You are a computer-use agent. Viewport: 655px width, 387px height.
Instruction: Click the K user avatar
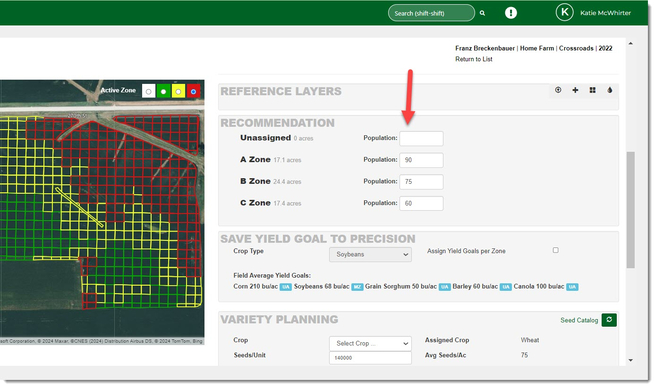pos(564,13)
